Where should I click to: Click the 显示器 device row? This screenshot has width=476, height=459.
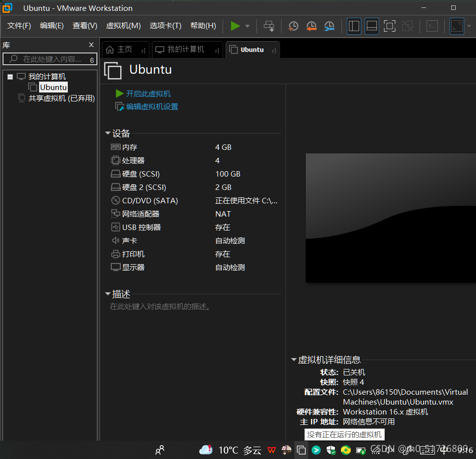[x=194, y=267]
